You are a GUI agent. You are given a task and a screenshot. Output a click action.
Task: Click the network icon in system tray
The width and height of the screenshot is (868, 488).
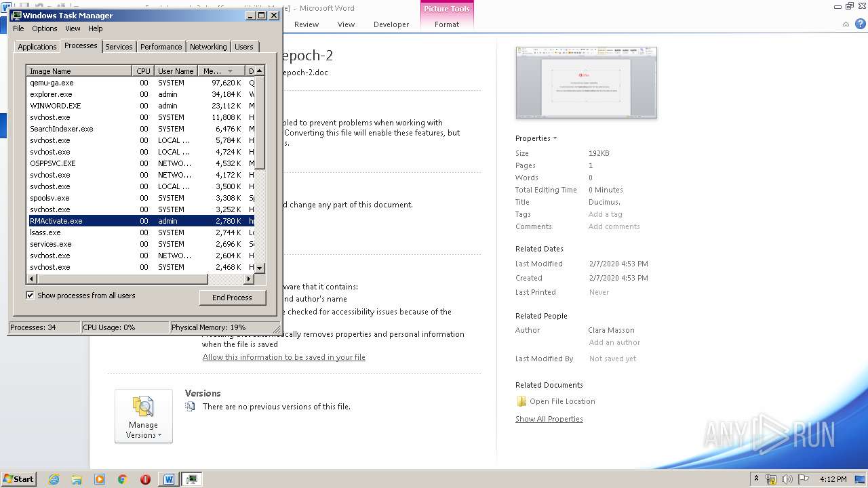point(771,479)
